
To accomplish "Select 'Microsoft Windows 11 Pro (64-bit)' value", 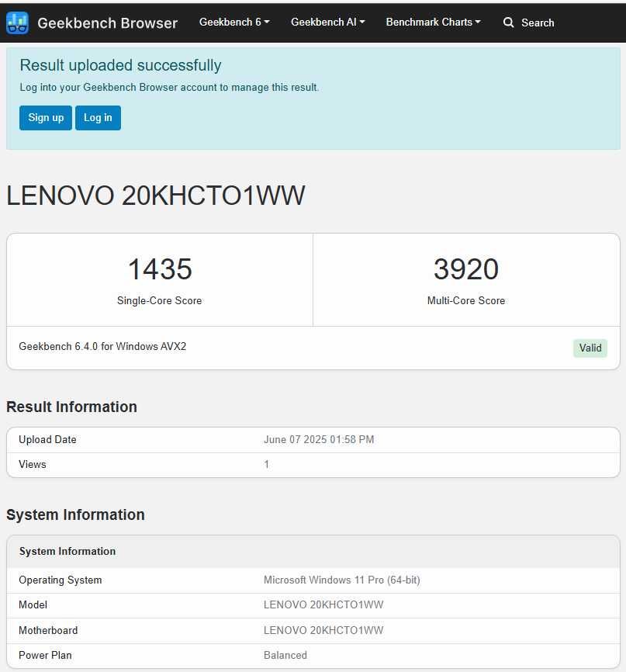I will point(342,580).
